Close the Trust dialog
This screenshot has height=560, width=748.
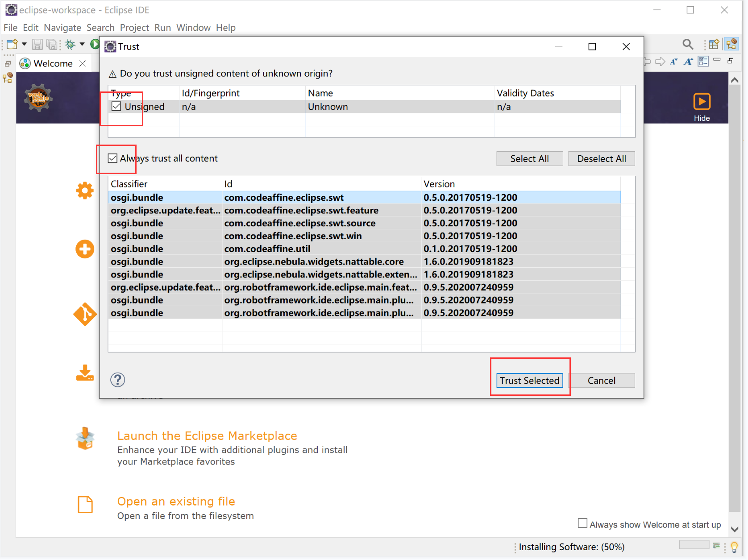pos(626,46)
